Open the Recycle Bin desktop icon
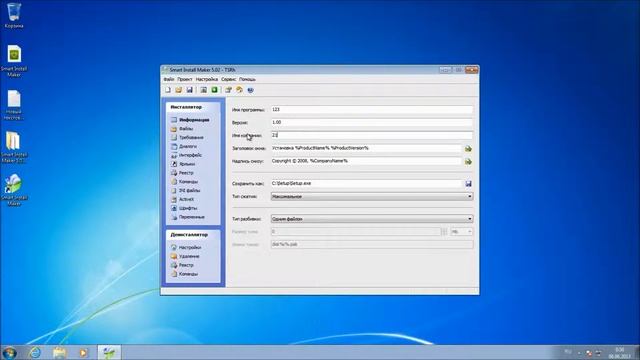This screenshot has width=640, height=360. [14, 16]
